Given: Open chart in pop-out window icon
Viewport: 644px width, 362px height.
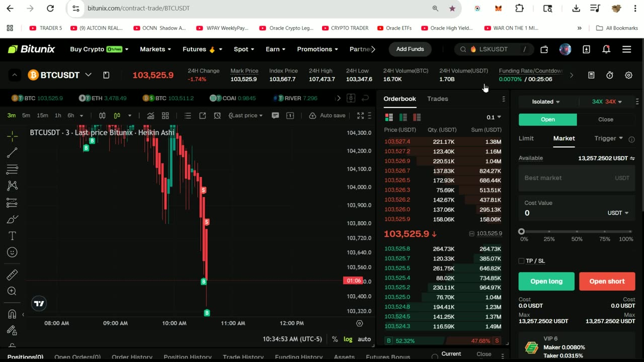Looking at the screenshot, I should pyautogui.click(x=202, y=116).
